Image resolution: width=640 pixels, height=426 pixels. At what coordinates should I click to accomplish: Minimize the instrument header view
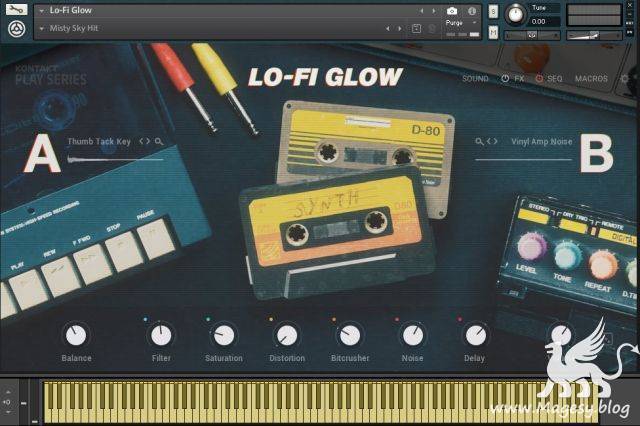click(x=631, y=14)
